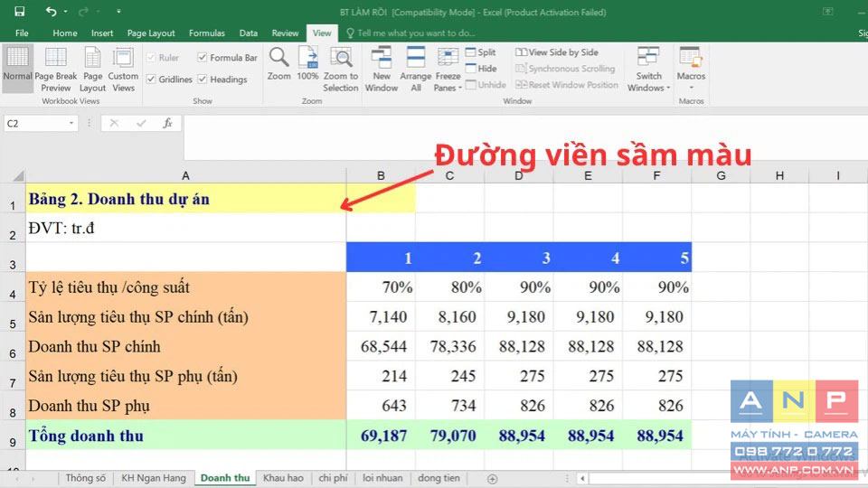Image resolution: width=868 pixels, height=488 pixels.
Task: Open the File menu
Action: [22, 33]
